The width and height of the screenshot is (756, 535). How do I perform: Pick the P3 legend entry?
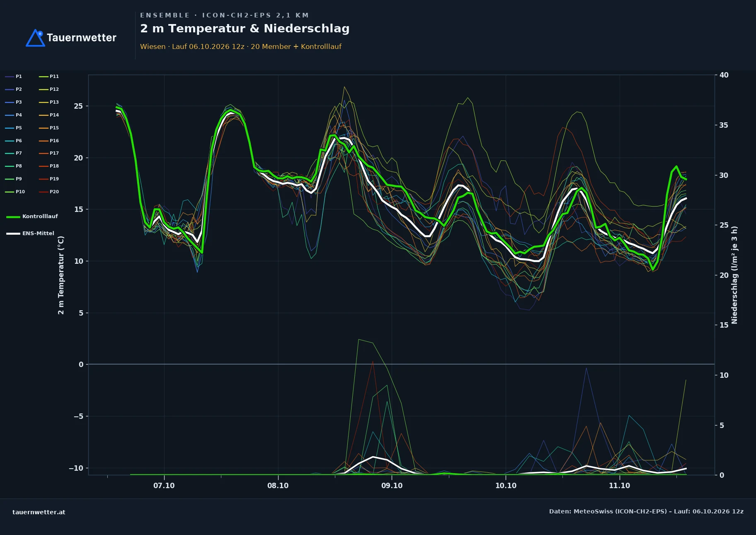point(14,102)
